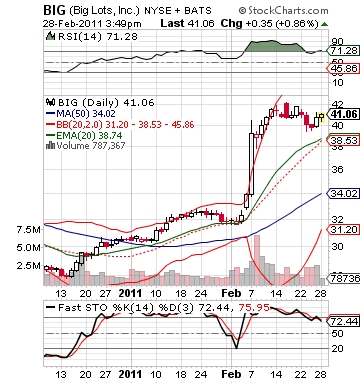Click "2011" on the axis under Fast STO
Screen dimensions: 360x384
pyautogui.click(x=130, y=374)
